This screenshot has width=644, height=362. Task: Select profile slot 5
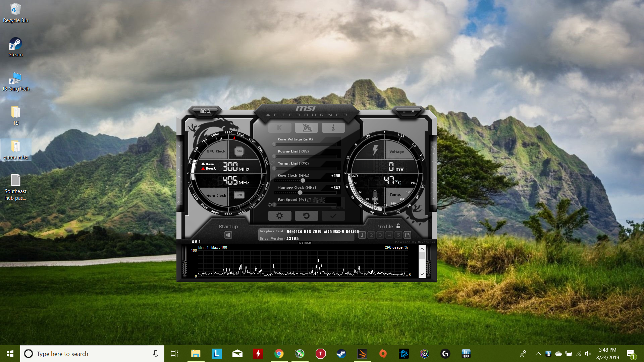click(398, 235)
